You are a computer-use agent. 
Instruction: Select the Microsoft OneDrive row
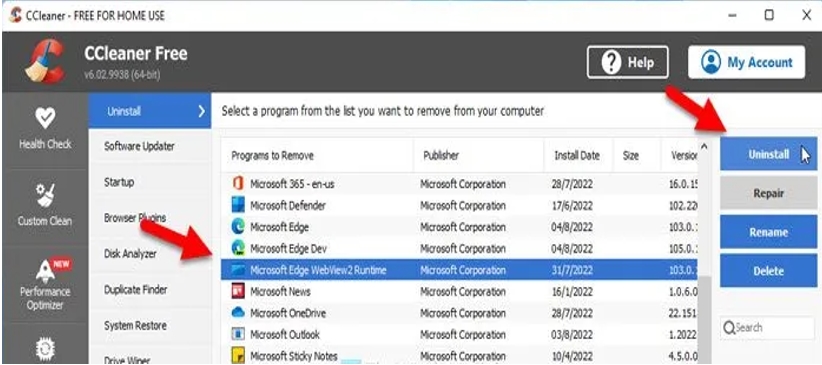(459, 313)
